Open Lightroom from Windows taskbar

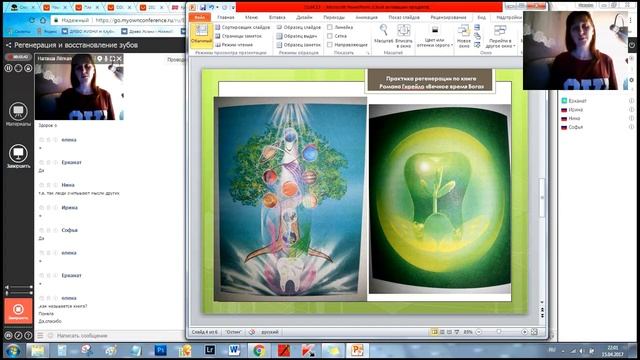(210, 350)
